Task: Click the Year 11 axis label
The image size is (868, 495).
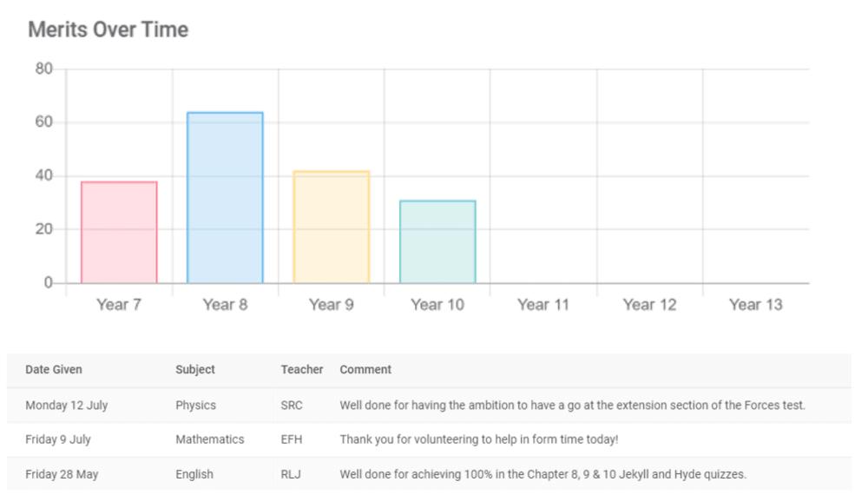Action: [543, 305]
